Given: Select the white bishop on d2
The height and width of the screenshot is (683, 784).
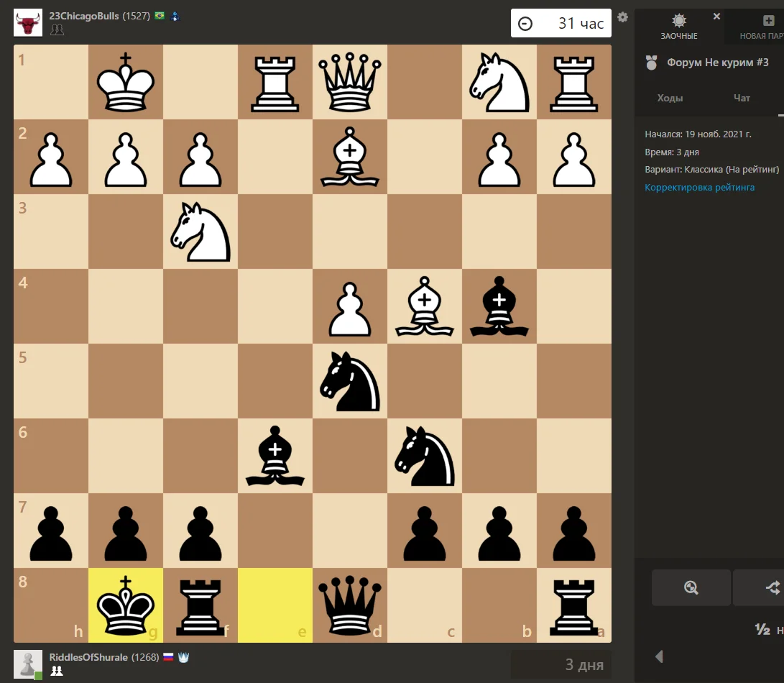Looking at the screenshot, I should coord(350,157).
